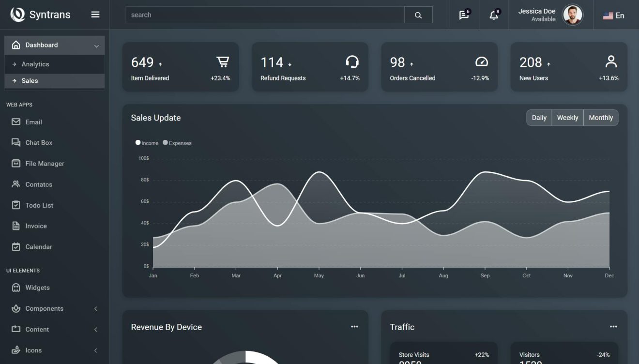
Task: Open the En language selector
Action: click(x=614, y=15)
